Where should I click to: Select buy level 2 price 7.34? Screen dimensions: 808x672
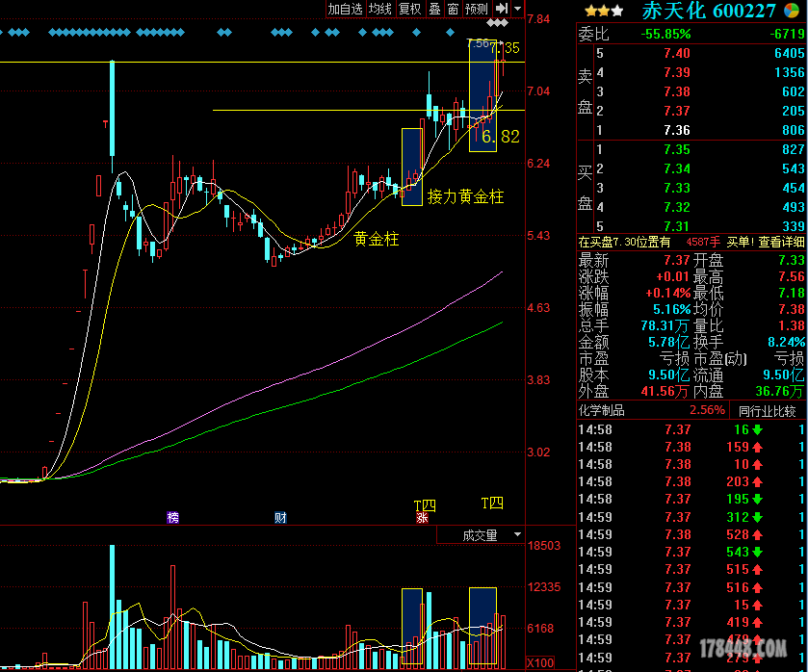pyautogui.click(x=677, y=169)
